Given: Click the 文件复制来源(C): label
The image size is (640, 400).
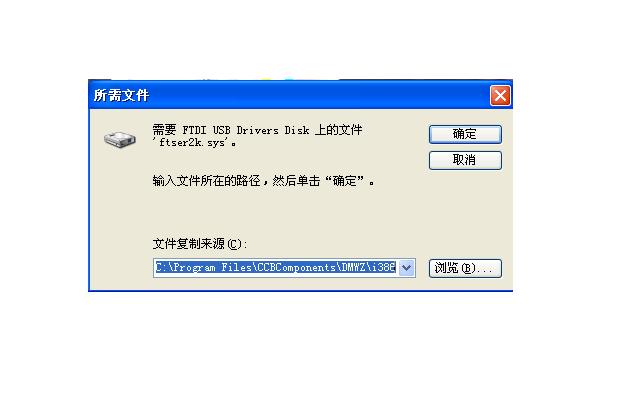Looking at the screenshot, I should tap(200, 244).
